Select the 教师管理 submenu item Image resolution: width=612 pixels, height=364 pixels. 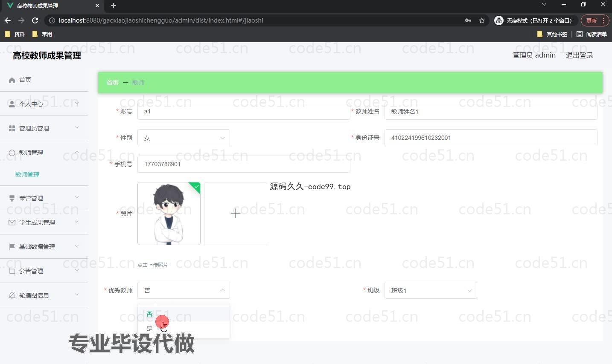click(27, 175)
